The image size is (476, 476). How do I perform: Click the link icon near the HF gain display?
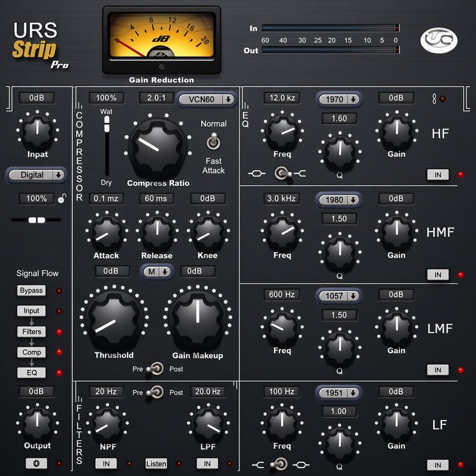pyautogui.click(x=435, y=99)
